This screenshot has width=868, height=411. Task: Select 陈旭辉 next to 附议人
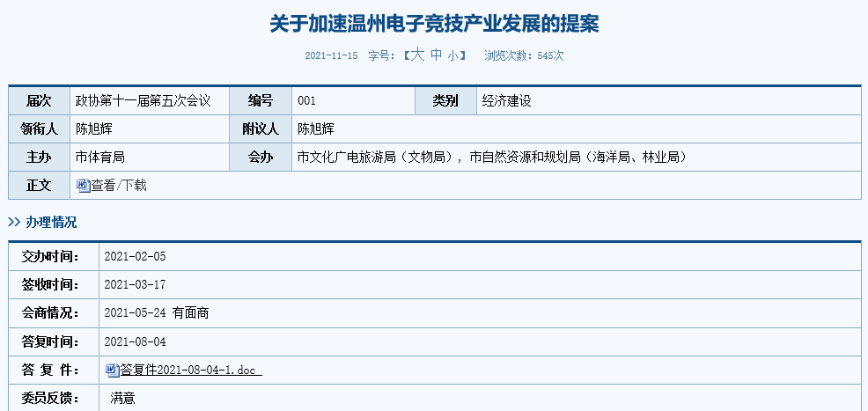[x=315, y=128]
